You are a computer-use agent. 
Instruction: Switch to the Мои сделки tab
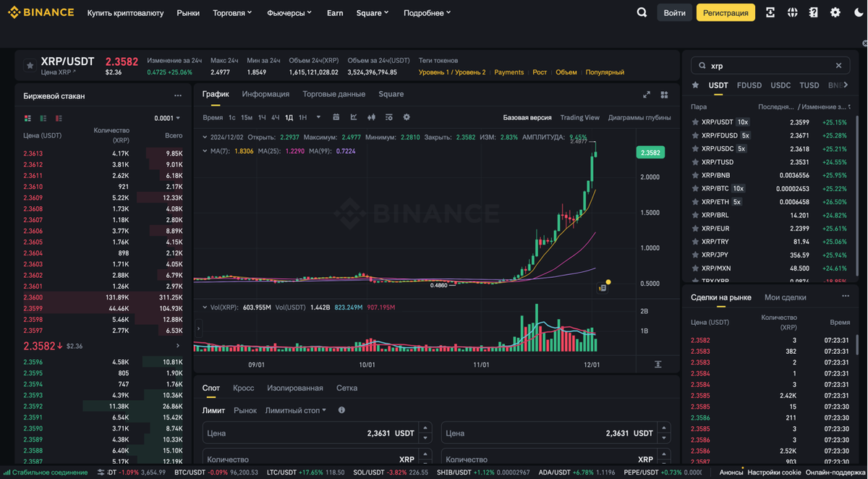(x=786, y=297)
